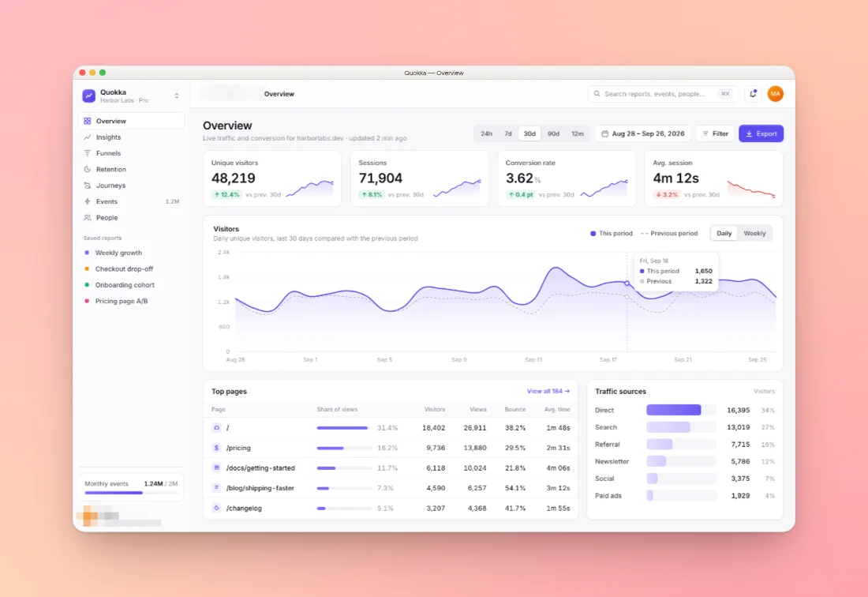This screenshot has height=597, width=868.
Task: Click the People sidebar icon
Action: (x=88, y=218)
